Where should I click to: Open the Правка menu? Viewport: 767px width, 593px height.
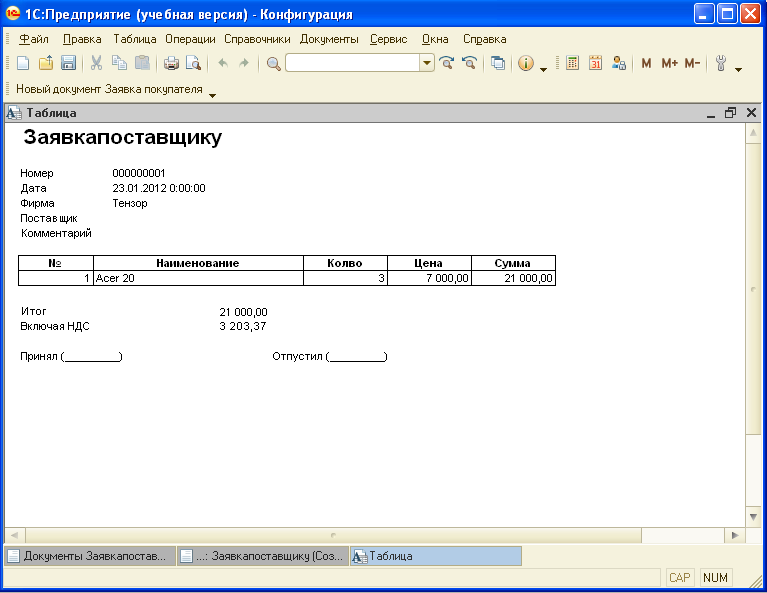tap(82, 39)
